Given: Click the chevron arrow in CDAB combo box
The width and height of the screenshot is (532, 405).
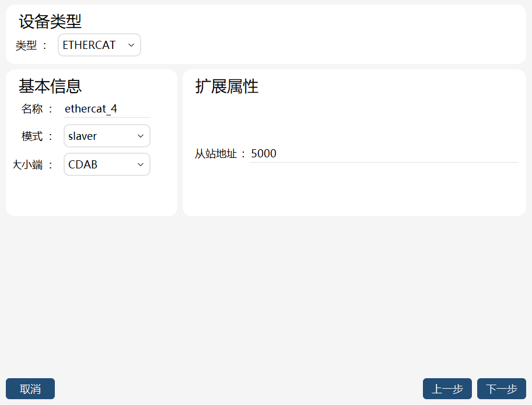Looking at the screenshot, I should 141,165.
